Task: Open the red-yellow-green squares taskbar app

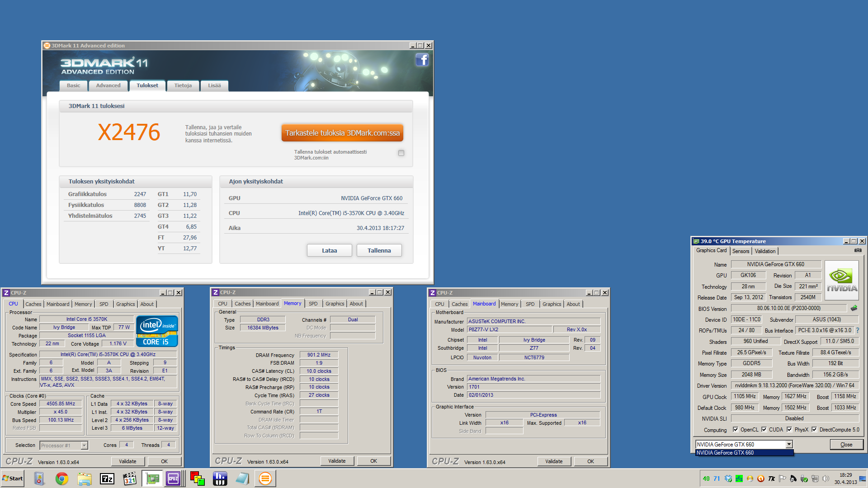Action: [x=198, y=479]
